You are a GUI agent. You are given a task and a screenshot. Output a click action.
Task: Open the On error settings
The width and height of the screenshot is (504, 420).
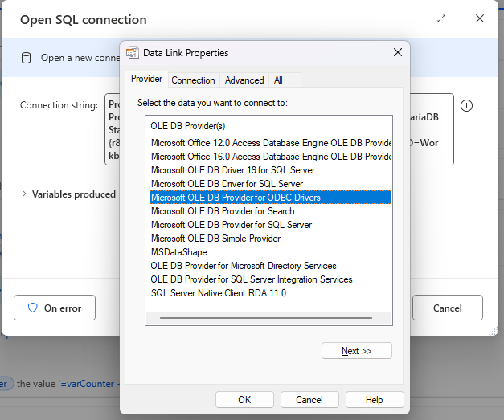(x=54, y=308)
